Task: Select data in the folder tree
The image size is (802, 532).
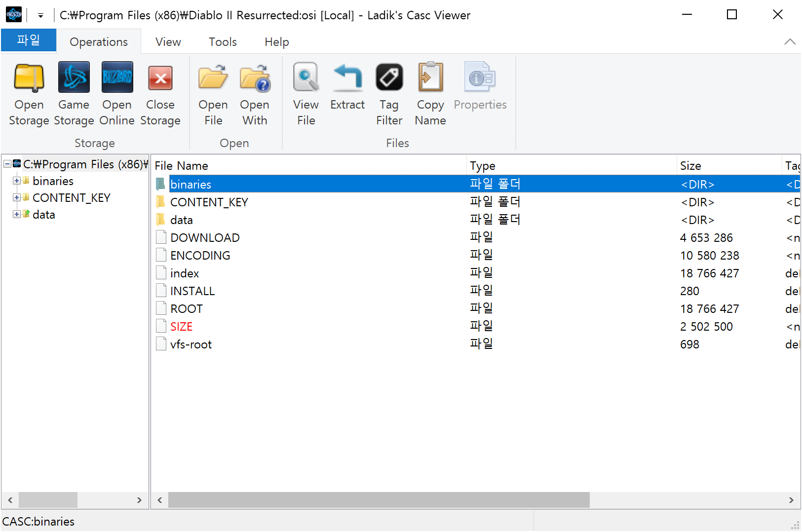Action: [44, 215]
